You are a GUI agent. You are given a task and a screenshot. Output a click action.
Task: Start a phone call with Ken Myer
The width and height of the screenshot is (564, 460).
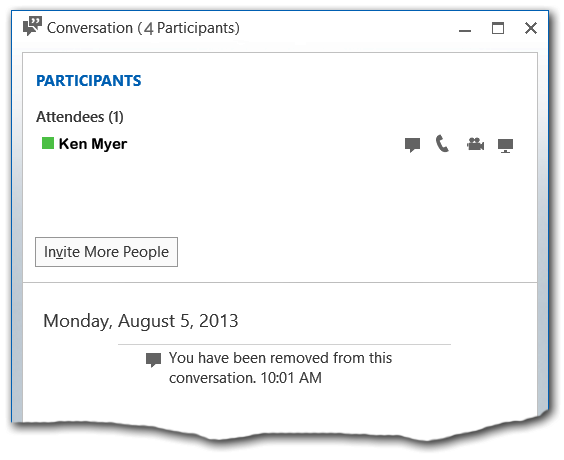[442, 144]
